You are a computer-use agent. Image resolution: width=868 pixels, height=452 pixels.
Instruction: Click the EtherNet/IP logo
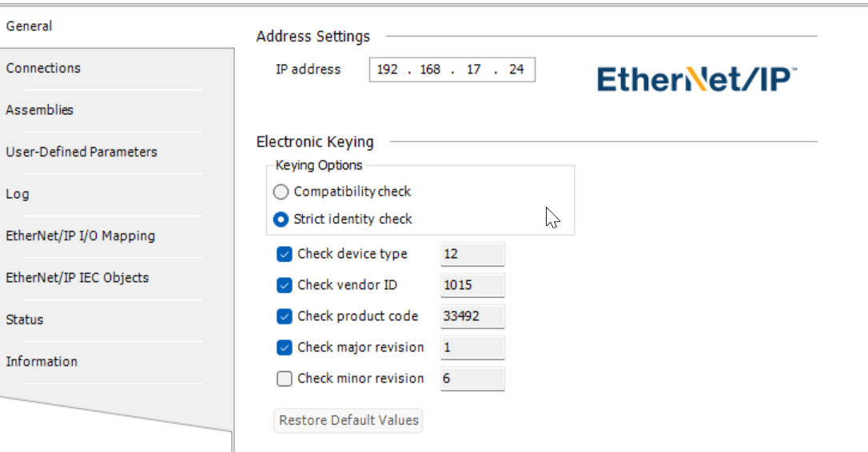[x=697, y=80]
